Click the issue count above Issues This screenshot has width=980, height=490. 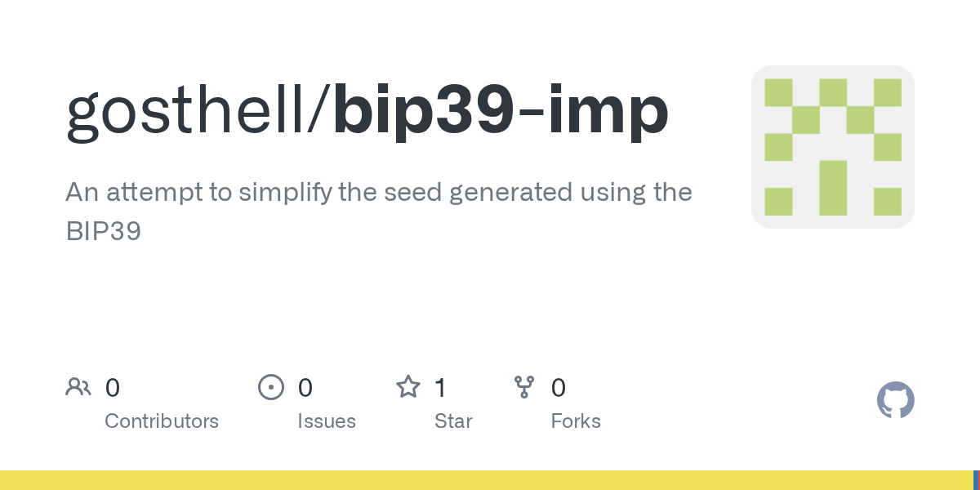point(305,387)
